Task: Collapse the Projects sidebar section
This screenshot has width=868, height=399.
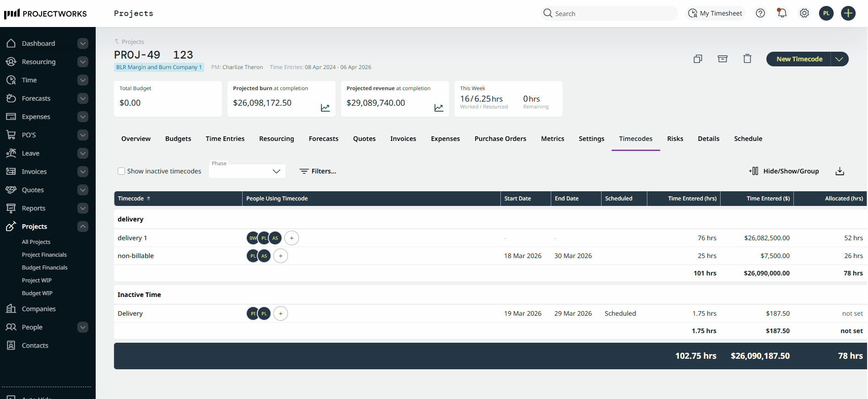Action: (83, 226)
